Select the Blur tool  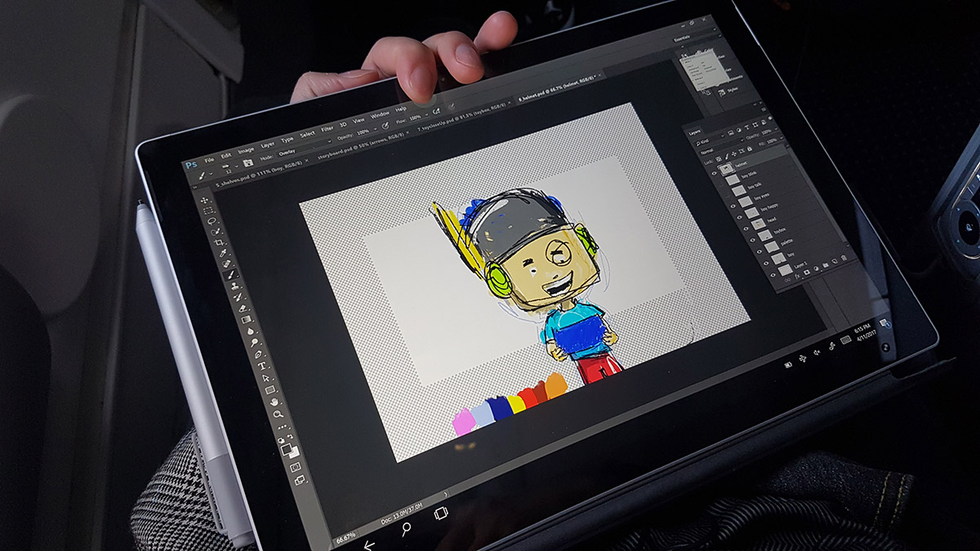pos(250,331)
